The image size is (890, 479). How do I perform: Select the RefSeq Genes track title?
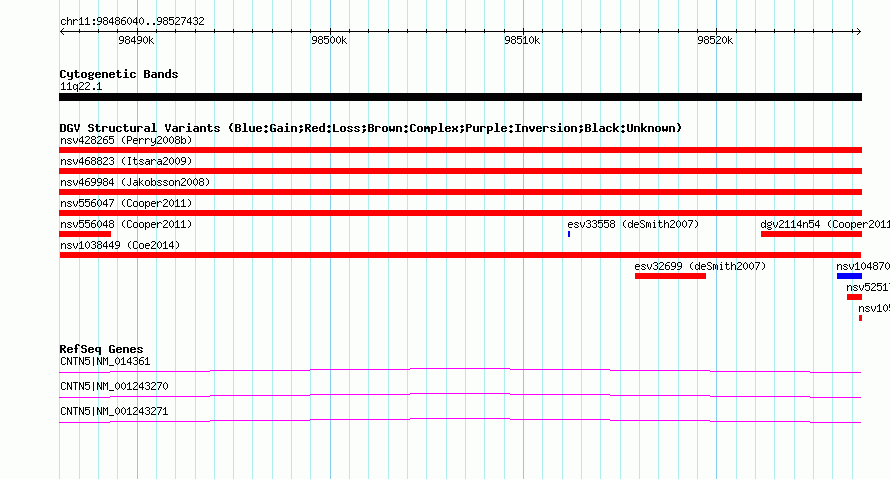pos(102,349)
